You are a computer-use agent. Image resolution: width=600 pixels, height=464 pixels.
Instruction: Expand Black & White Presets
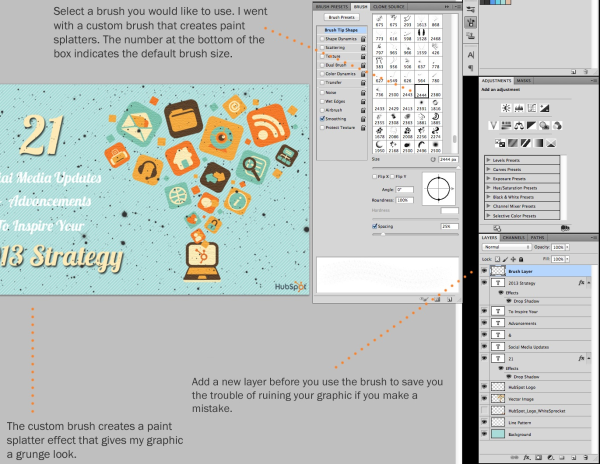pos(489,197)
